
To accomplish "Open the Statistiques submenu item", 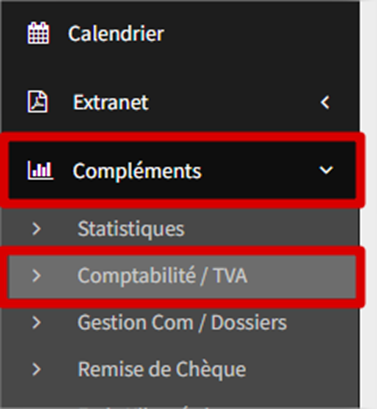I will click(131, 229).
